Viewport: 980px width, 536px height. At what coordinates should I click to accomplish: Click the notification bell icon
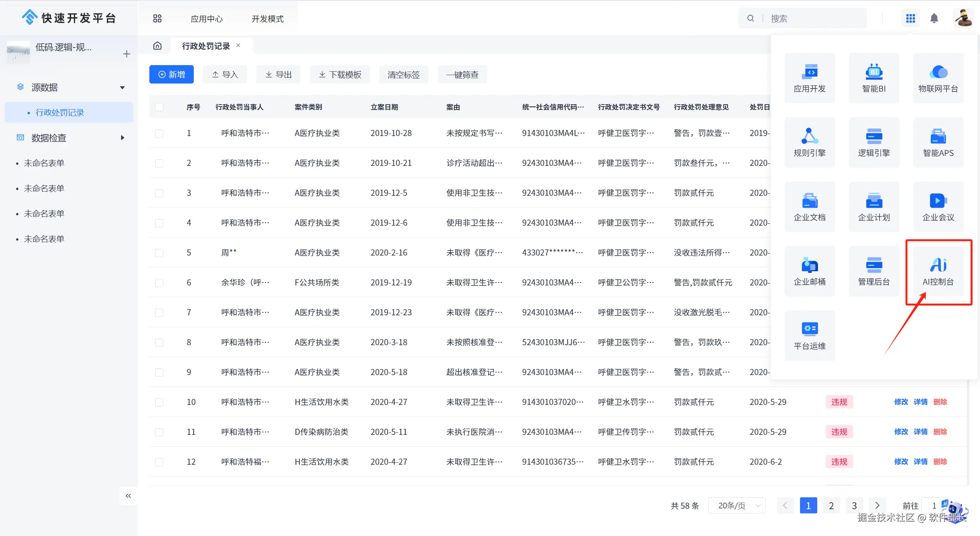[x=934, y=18]
